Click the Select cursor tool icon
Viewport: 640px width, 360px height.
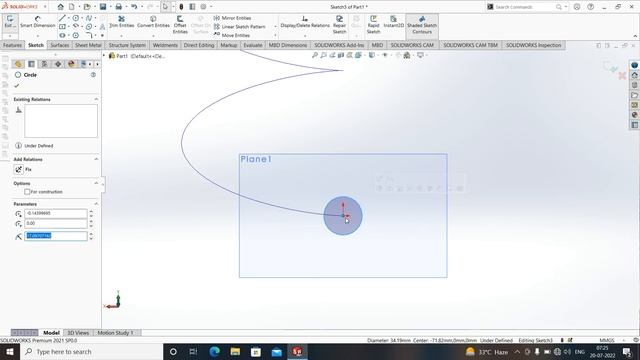[x=165, y=7]
